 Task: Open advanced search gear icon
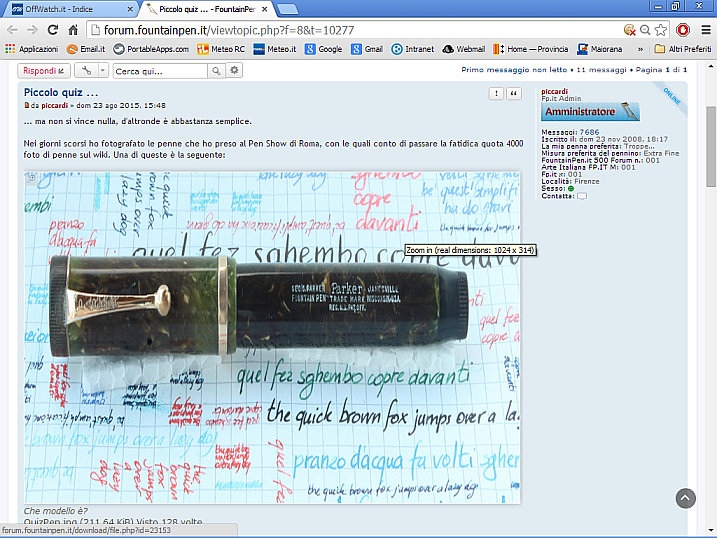click(234, 71)
